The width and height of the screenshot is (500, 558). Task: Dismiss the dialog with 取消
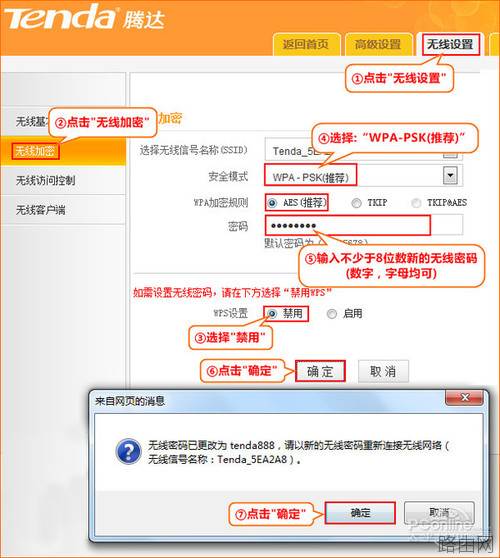[x=439, y=513]
